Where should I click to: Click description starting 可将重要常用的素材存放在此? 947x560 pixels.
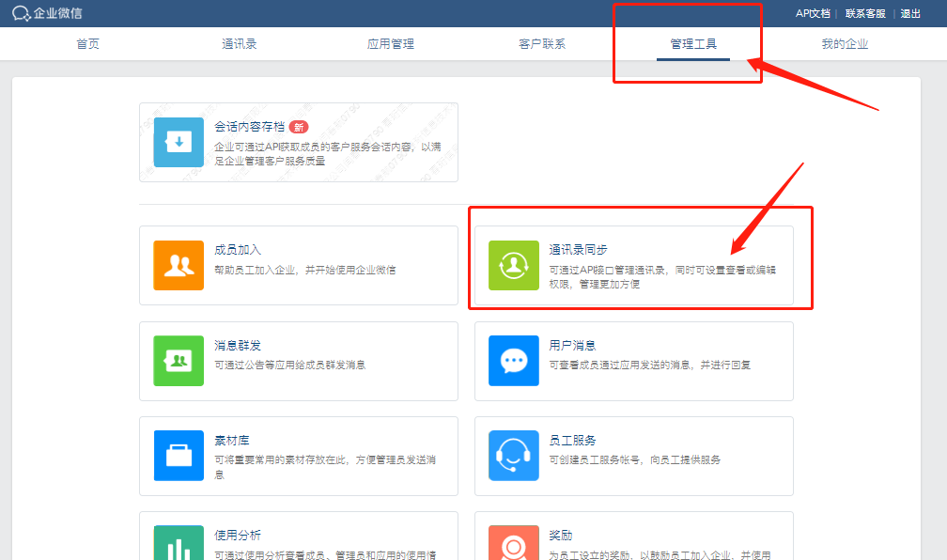pyautogui.click(x=325, y=467)
